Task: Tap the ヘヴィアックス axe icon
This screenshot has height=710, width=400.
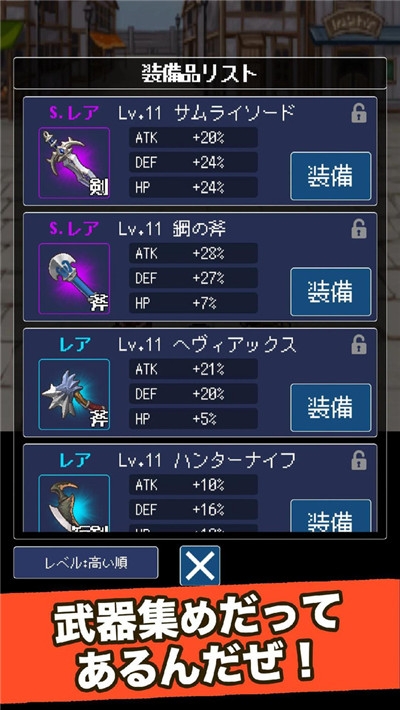Action: tap(74, 394)
